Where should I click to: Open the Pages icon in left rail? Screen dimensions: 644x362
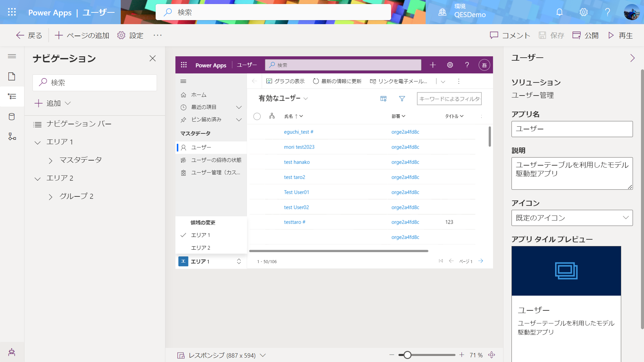click(x=12, y=76)
